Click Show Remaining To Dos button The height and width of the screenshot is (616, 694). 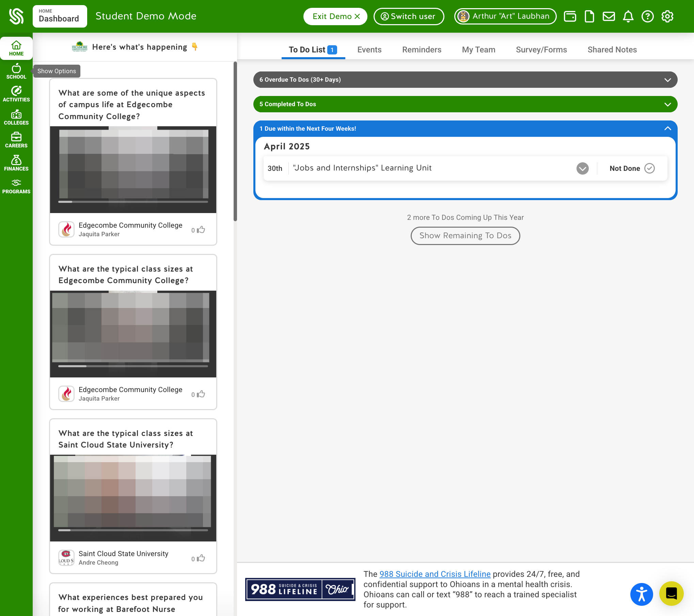point(465,236)
